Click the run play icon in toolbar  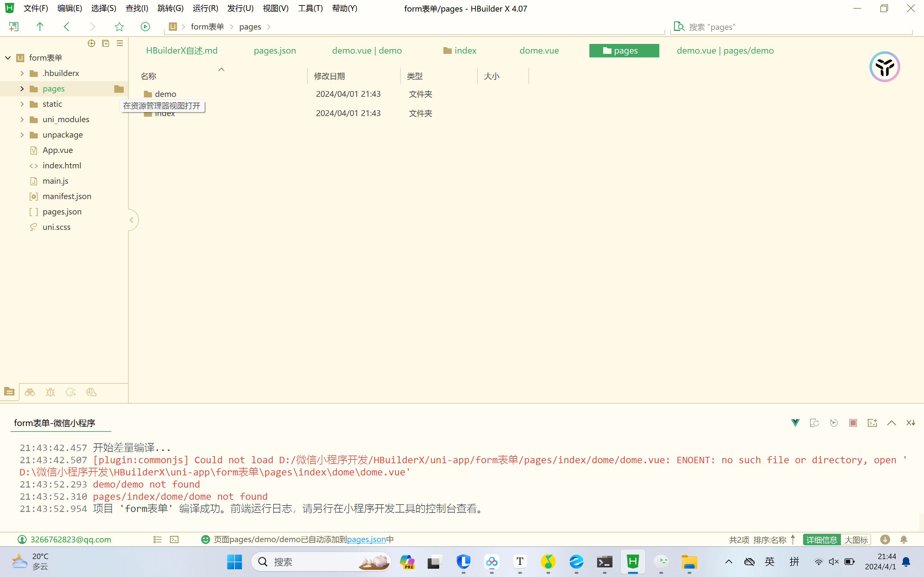click(x=145, y=27)
